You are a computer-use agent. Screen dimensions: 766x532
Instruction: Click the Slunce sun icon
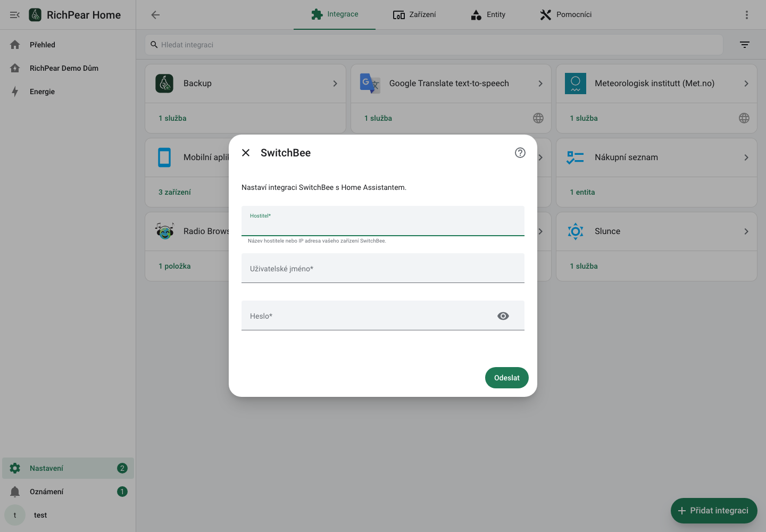[x=576, y=231]
